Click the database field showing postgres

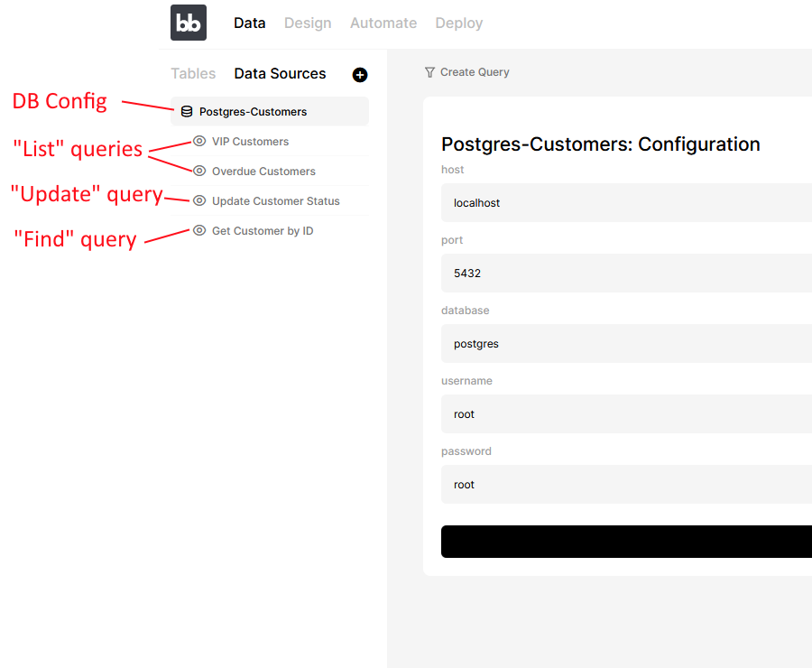click(x=626, y=343)
